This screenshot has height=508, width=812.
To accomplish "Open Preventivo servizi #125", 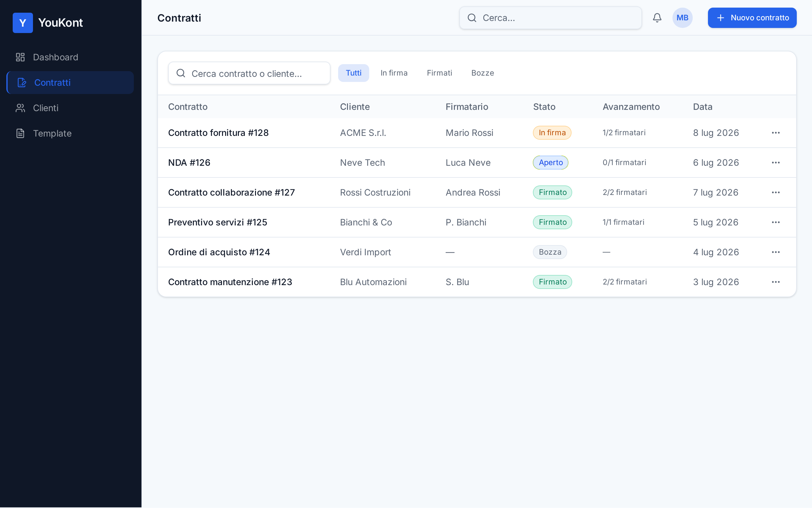I will (217, 223).
